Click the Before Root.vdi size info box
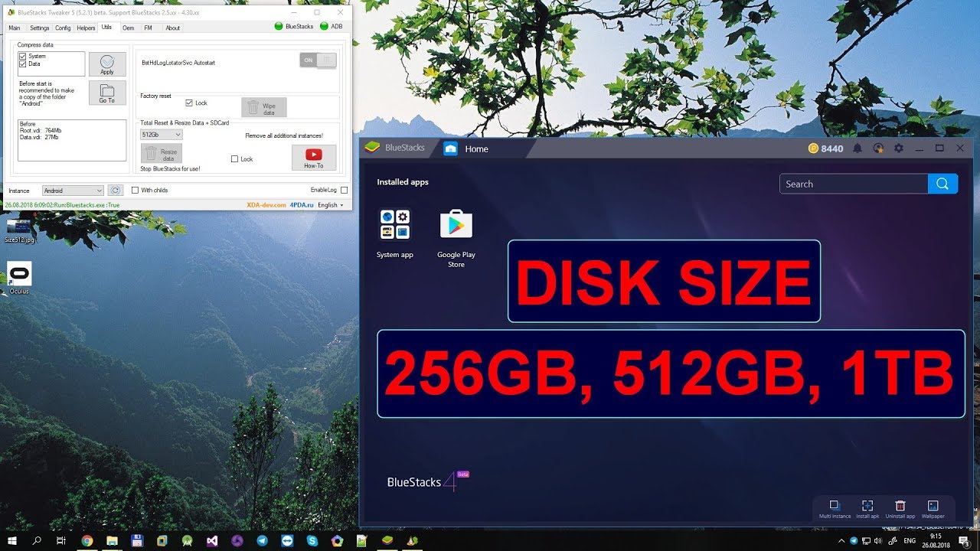This screenshot has width=980, height=551. pyautogui.click(x=72, y=140)
